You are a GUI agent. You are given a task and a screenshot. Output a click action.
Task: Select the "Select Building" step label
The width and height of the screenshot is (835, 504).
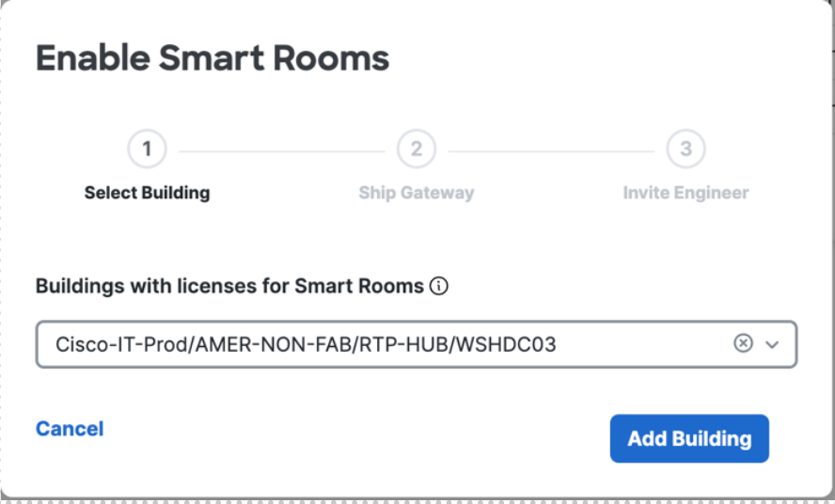[x=147, y=193]
